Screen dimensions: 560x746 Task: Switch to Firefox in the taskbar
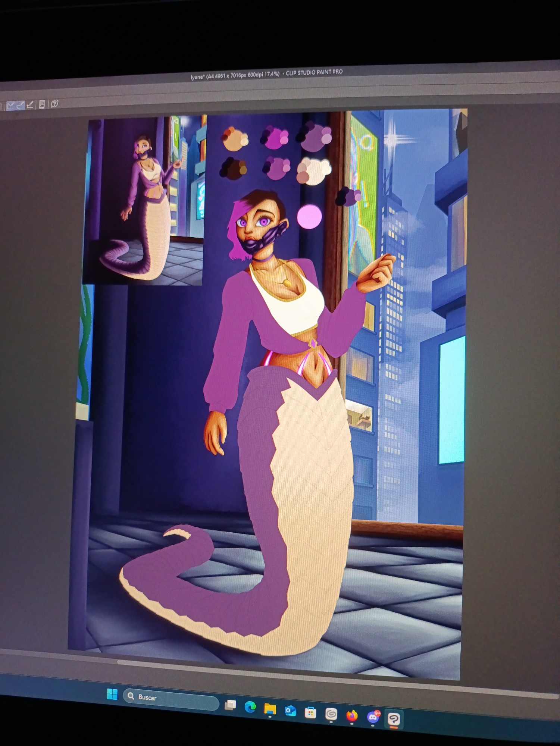(x=351, y=716)
